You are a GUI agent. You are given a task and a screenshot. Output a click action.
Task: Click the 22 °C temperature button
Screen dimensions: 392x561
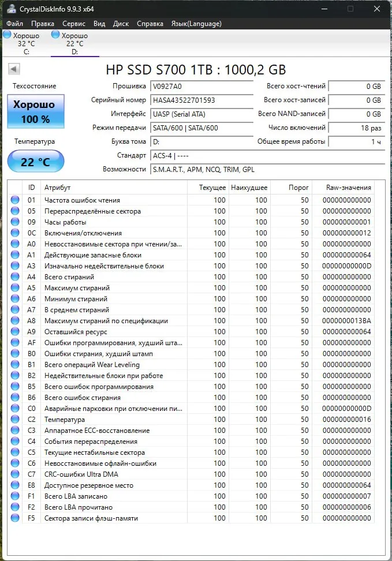[36, 162]
